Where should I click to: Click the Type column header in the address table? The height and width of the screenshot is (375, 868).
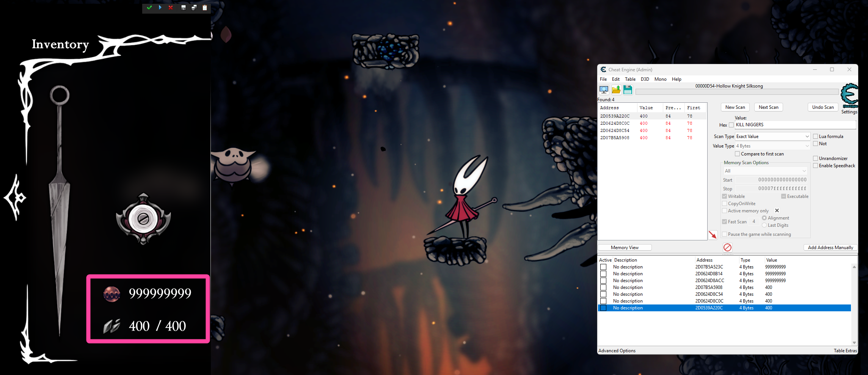[x=752, y=260]
